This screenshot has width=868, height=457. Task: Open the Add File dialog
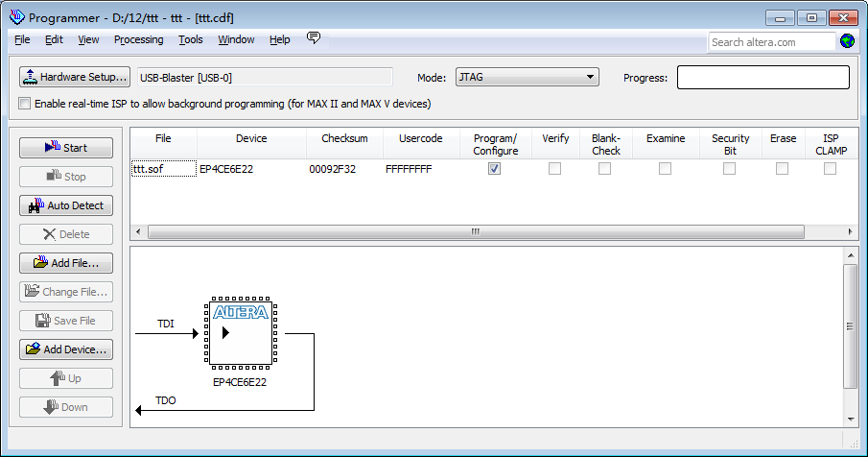coord(66,263)
